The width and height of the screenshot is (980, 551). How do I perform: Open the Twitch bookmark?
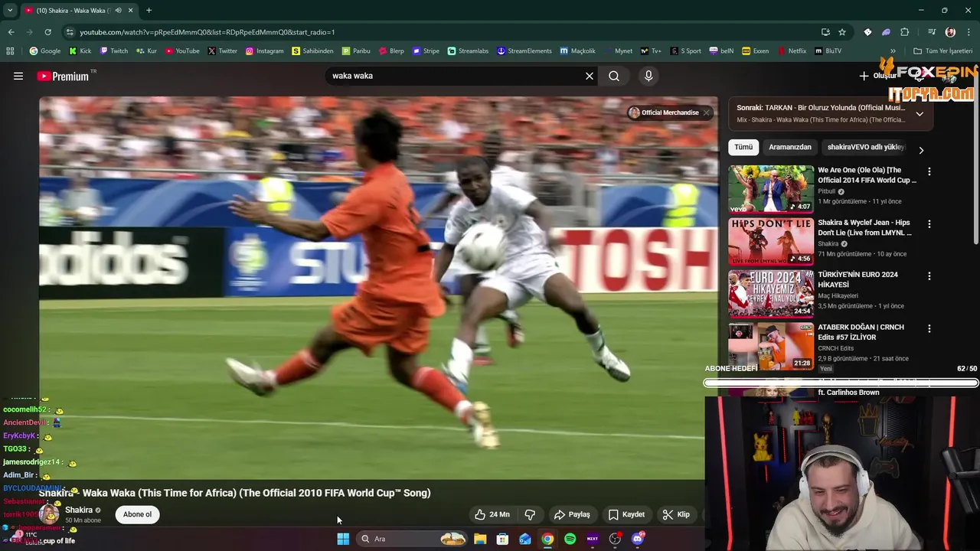pos(113,51)
